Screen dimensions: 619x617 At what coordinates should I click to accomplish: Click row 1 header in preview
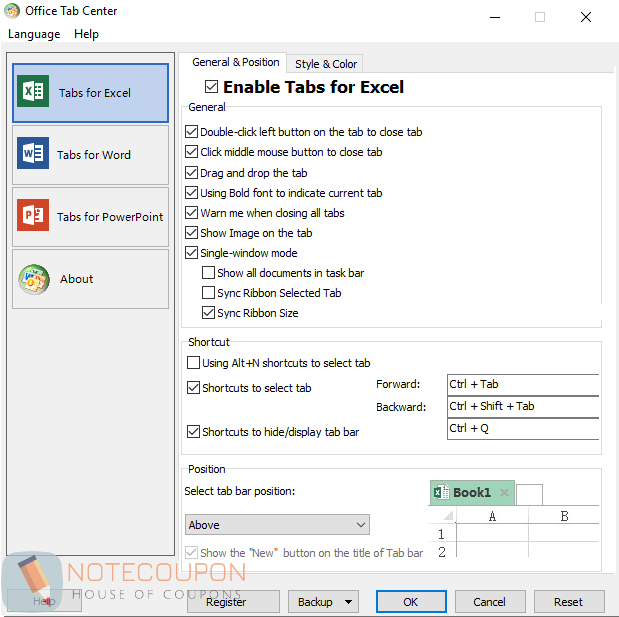(x=442, y=534)
